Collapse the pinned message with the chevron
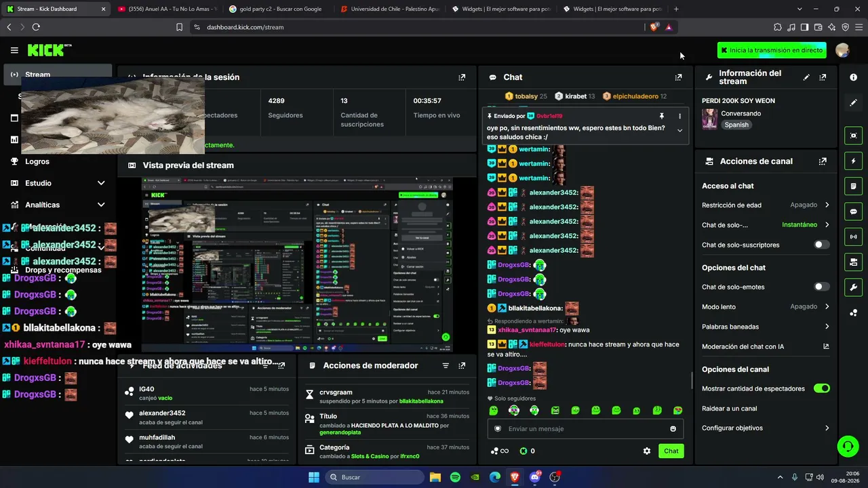 coord(679,131)
